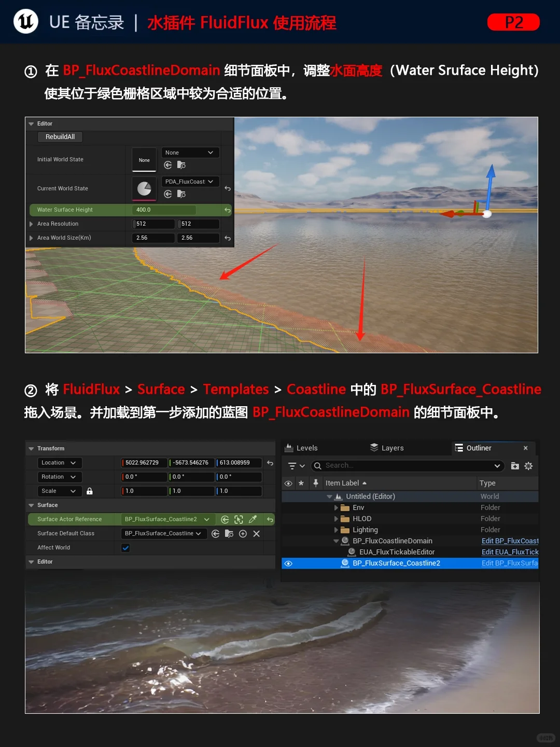Viewport: 560px width, 747px height.
Task: Collapse the Transform section
Action: (x=31, y=449)
